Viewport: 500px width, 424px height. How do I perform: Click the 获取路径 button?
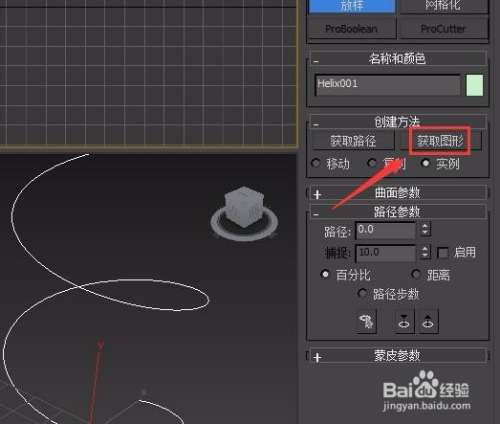click(353, 141)
